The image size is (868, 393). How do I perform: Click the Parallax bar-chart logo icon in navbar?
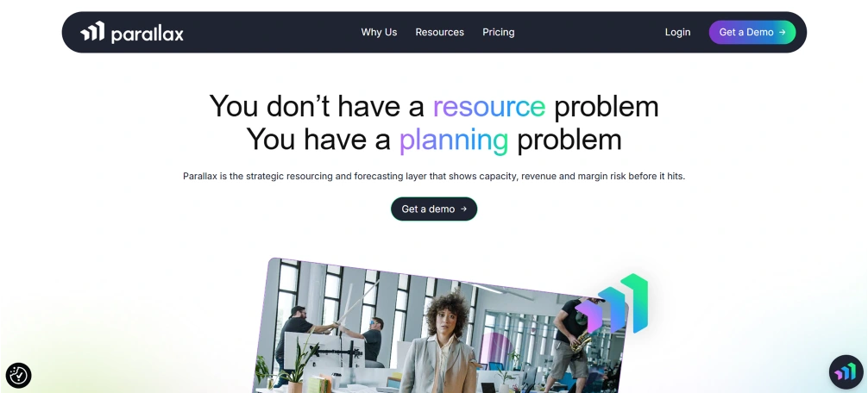coord(92,32)
